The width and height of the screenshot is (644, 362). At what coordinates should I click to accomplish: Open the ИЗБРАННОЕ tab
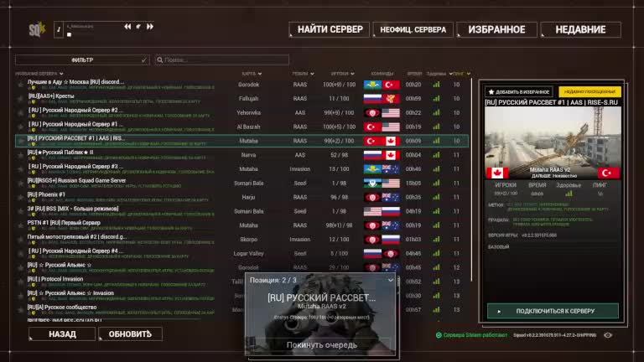tap(497, 29)
